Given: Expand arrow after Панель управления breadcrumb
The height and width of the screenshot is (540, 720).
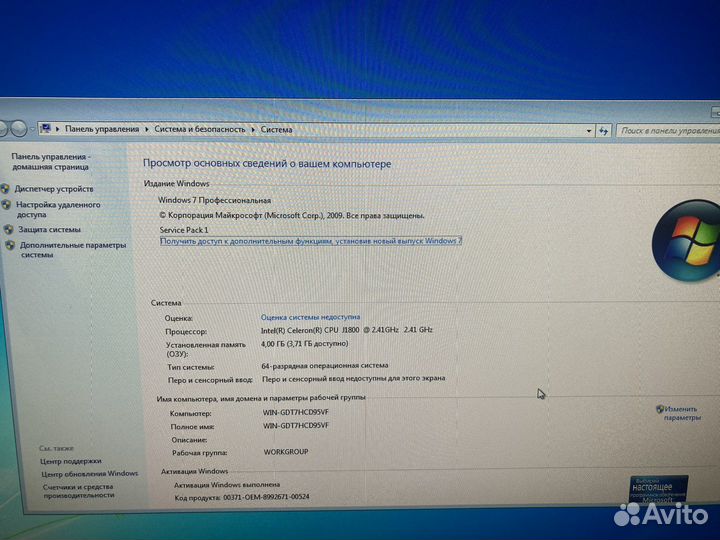Looking at the screenshot, I should click(x=146, y=129).
